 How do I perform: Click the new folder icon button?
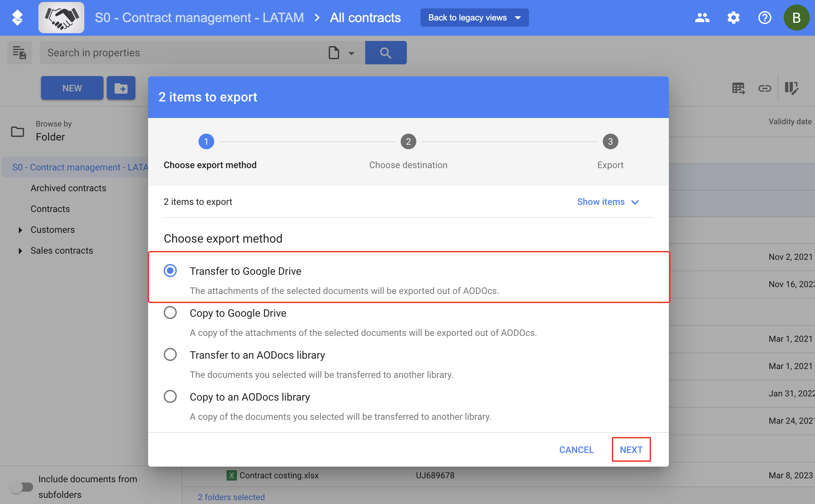coord(121,88)
